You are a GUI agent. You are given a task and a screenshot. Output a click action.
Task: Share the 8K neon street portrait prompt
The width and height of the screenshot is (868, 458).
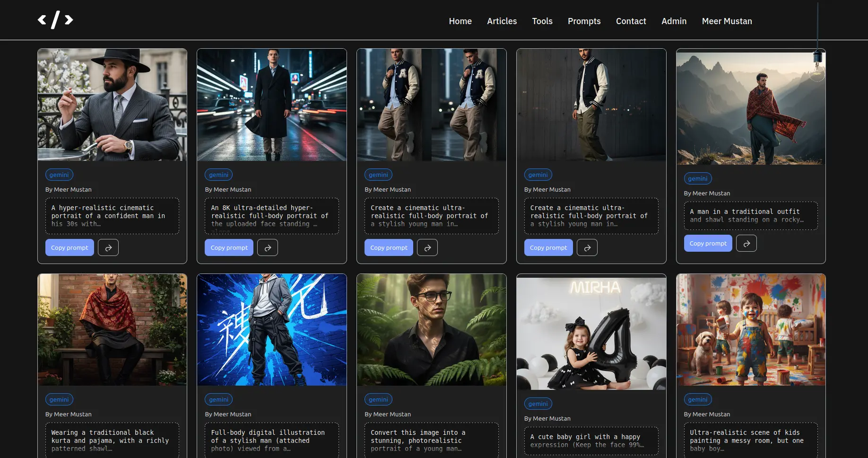coord(268,247)
